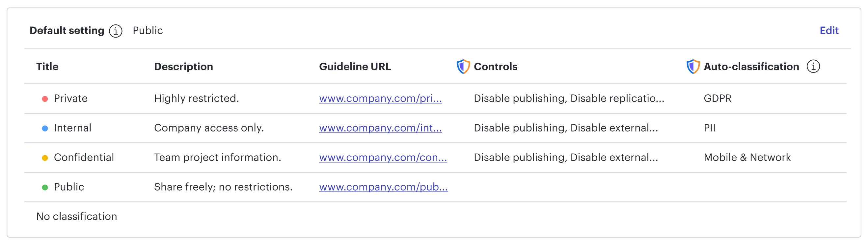
Task: Open the www.company.com/con... guideline link
Action: [x=383, y=158]
